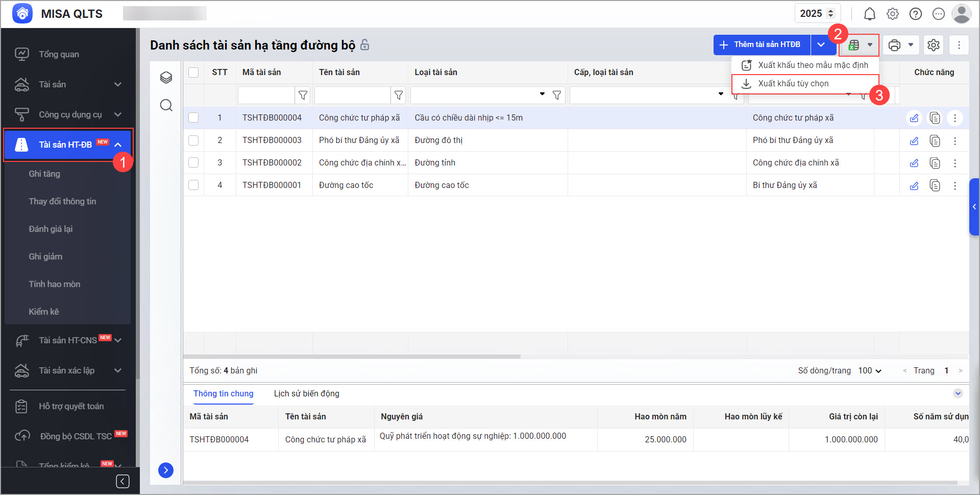The image size is (980, 495).
Task: Click the Thêm tài sản HTĐB button
Action: point(761,45)
